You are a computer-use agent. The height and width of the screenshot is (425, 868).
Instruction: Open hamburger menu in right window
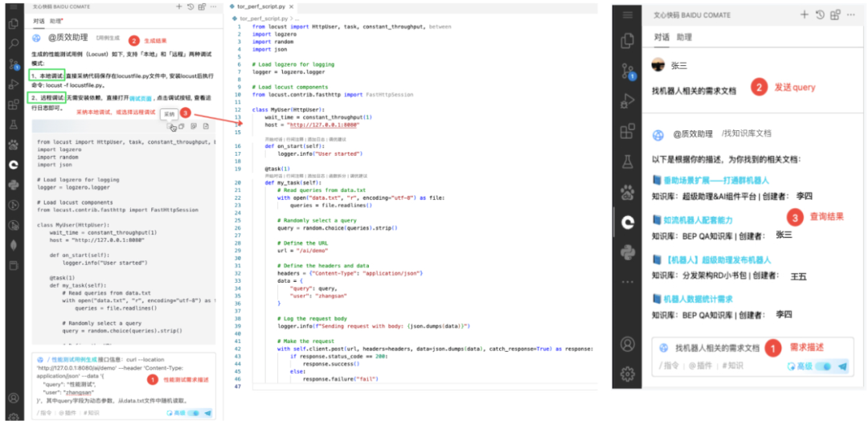pos(627,15)
